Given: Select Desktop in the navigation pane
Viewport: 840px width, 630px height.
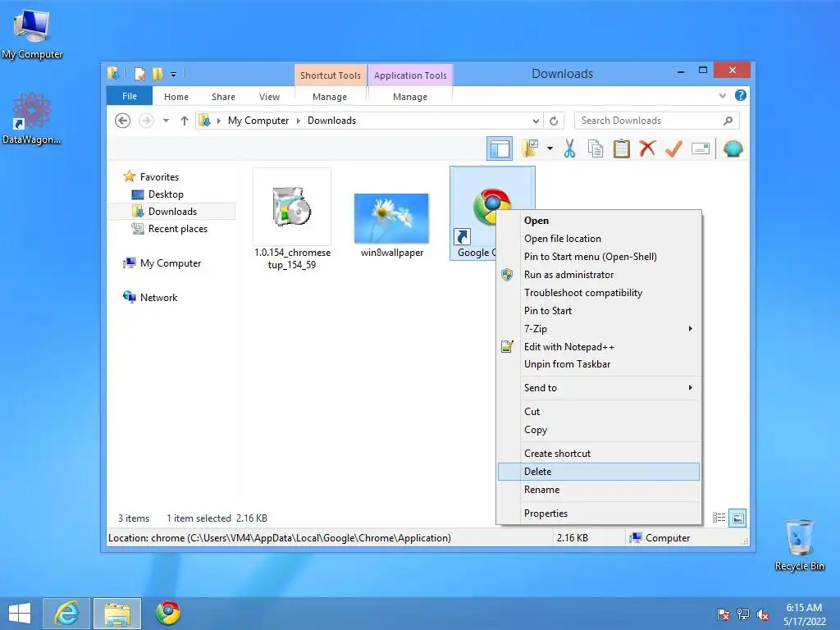Looking at the screenshot, I should 166,194.
